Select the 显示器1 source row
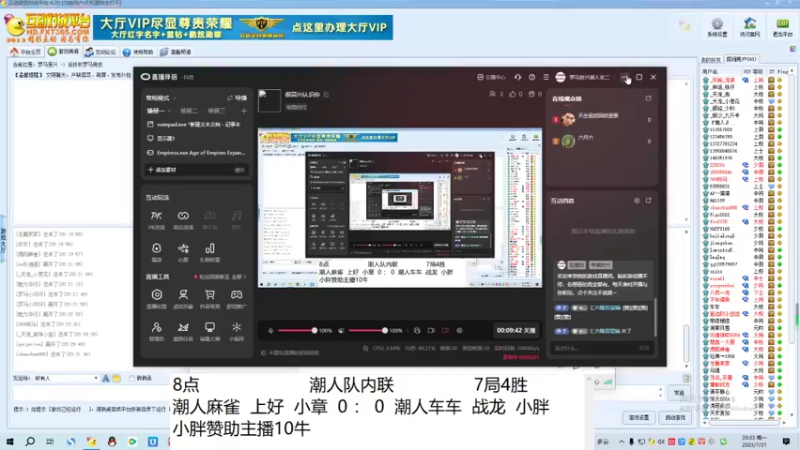The width and height of the screenshot is (800, 450). tap(196, 138)
